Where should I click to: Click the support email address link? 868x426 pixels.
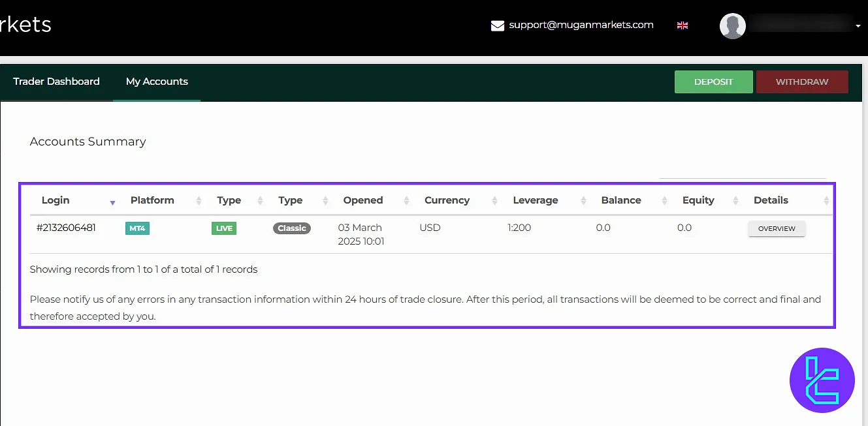581,25
